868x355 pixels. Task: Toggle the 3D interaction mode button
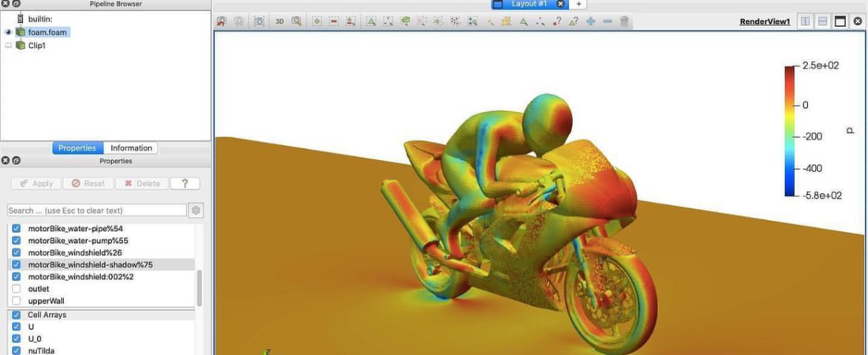[279, 21]
